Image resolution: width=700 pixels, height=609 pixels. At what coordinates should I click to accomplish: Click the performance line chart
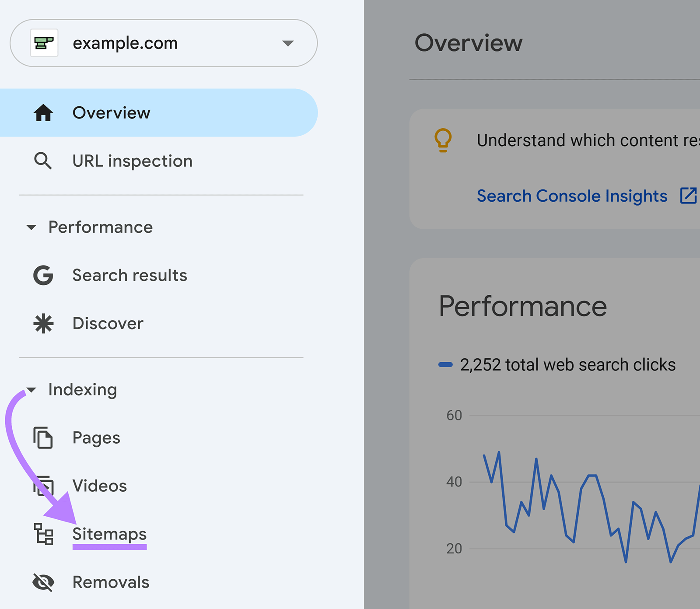point(569,503)
